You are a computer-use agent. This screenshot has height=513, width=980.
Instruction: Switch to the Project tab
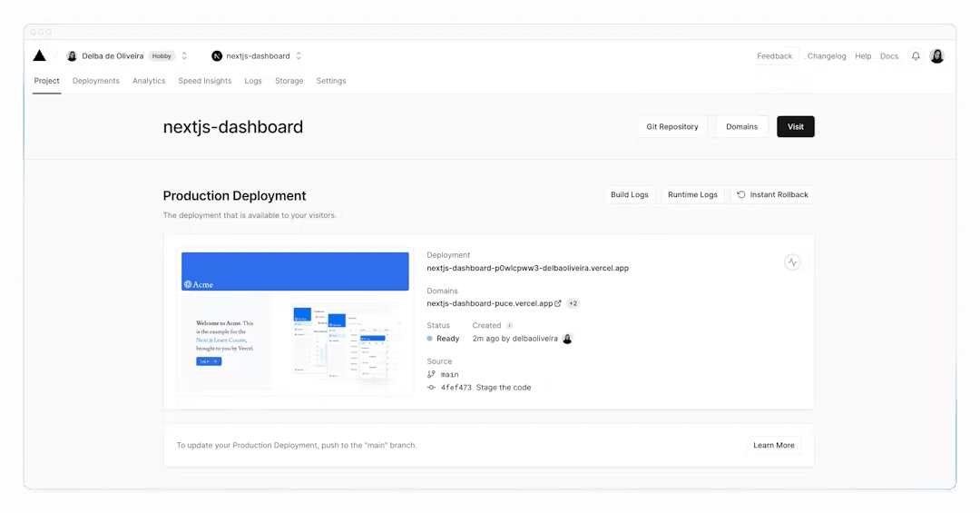pyautogui.click(x=47, y=81)
